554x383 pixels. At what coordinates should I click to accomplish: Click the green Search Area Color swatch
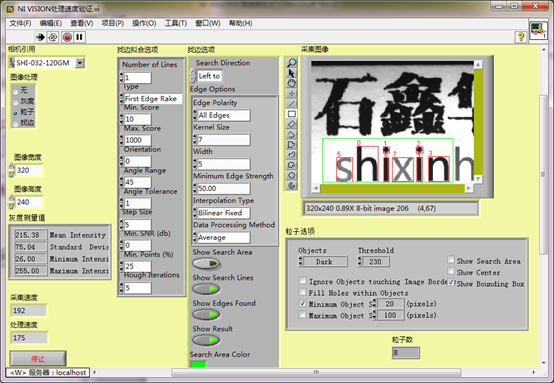click(x=198, y=364)
